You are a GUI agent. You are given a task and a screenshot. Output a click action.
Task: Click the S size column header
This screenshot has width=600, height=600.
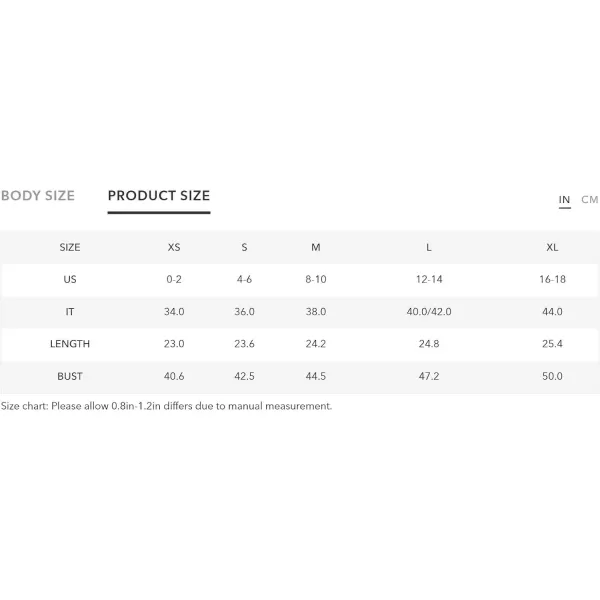tap(245, 247)
